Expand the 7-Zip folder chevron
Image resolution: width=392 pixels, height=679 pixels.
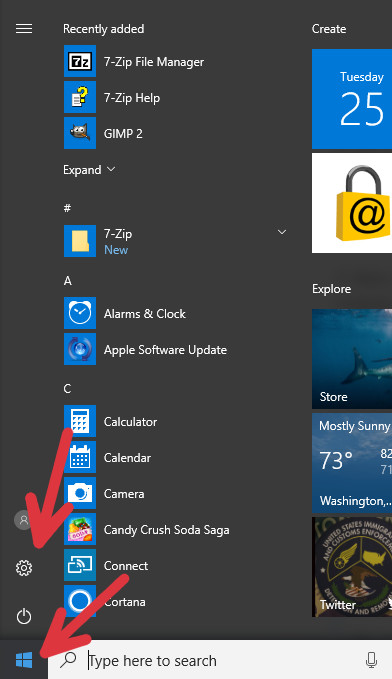[x=282, y=232]
